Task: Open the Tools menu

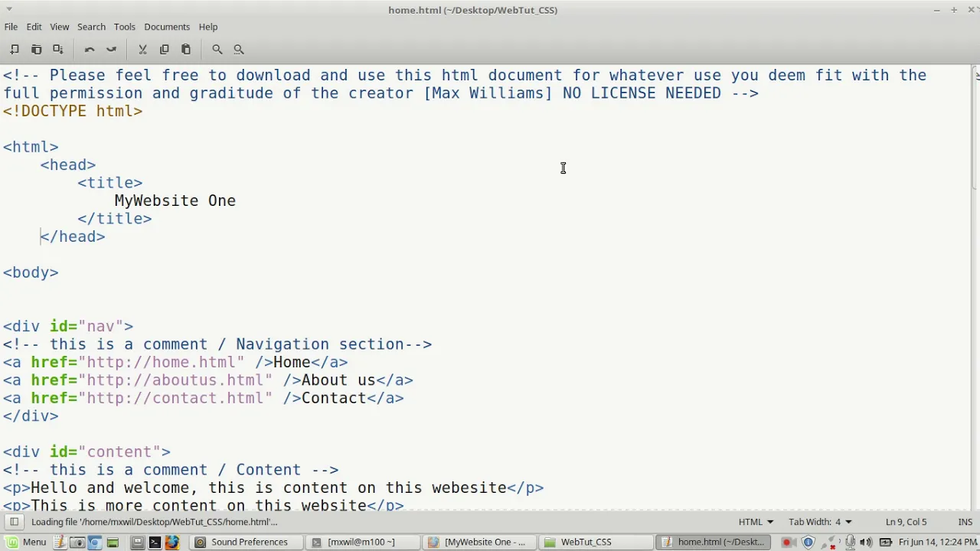Action: 124,27
